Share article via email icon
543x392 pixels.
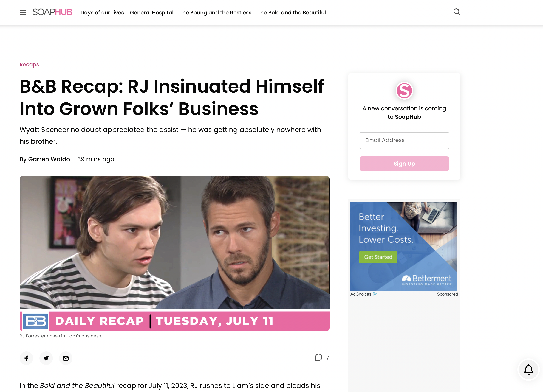[66, 358]
